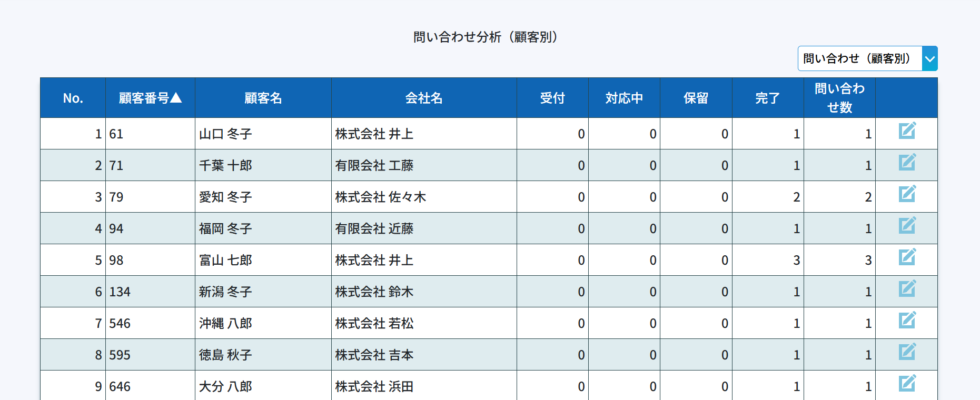Click the 問い合わせ数 column header
The width and height of the screenshot is (980, 400).
click(x=839, y=98)
